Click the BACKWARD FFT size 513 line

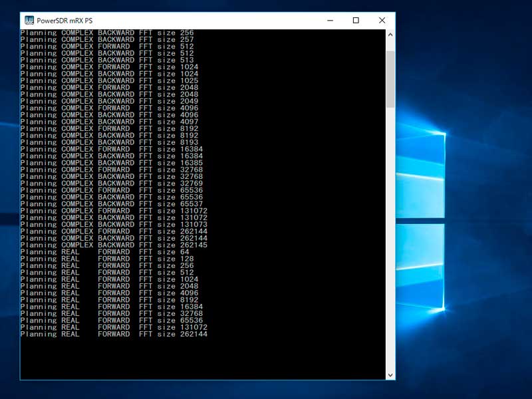tap(106, 60)
